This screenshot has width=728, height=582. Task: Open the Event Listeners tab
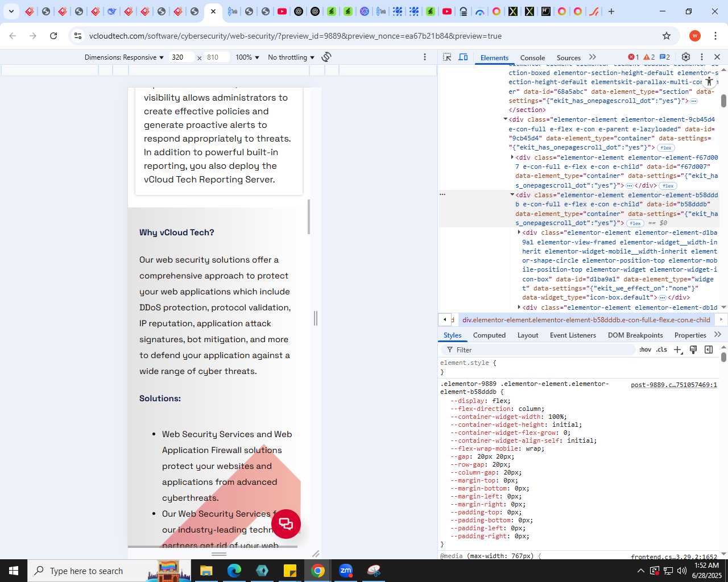tap(573, 335)
